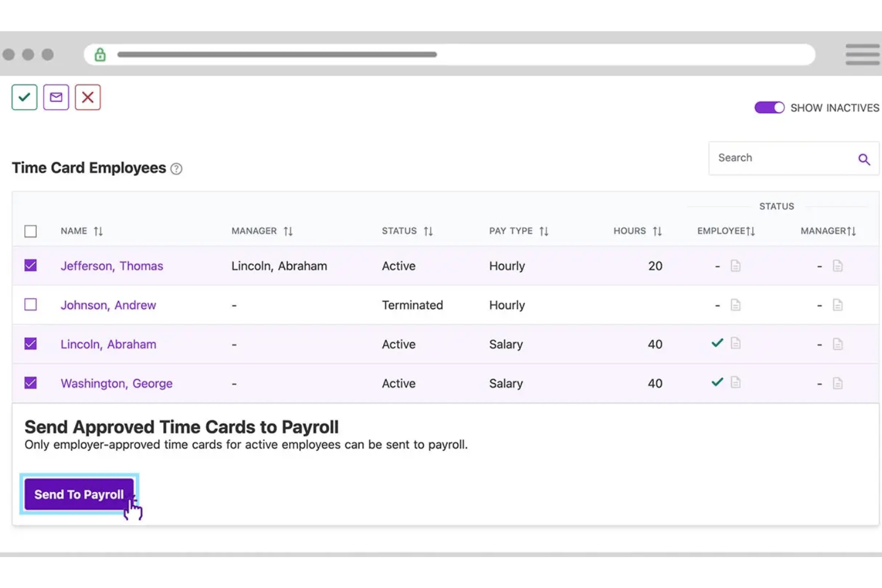Sort the table by Pay Type

(544, 231)
